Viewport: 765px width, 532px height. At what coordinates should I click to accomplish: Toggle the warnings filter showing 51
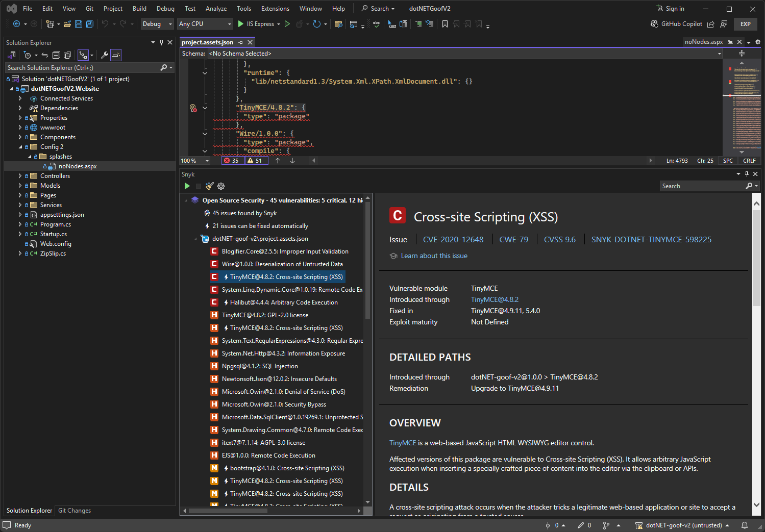point(255,161)
